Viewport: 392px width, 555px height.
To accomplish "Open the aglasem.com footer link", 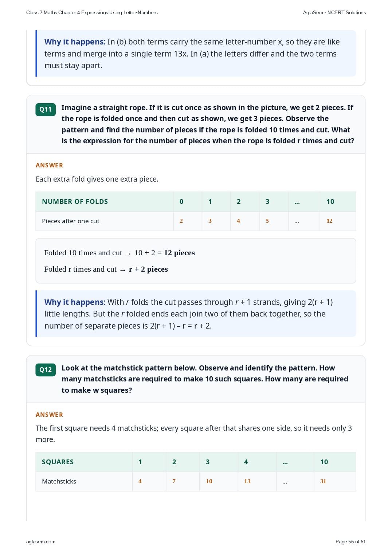I will click(x=41, y=542).
